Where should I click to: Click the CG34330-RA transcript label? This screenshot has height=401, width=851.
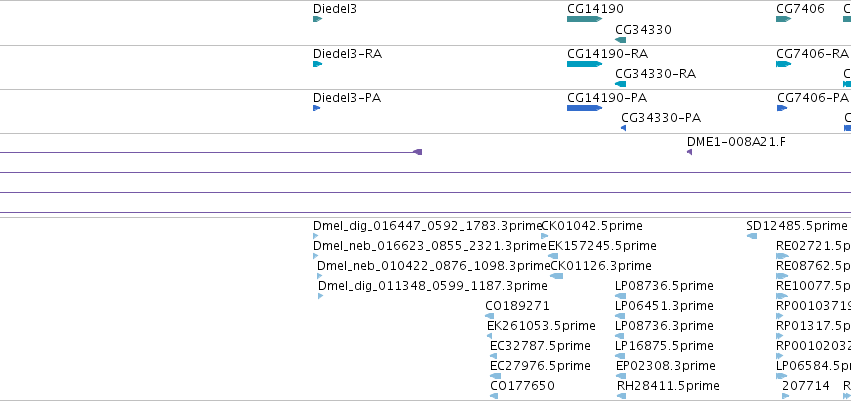coord(655,74)
